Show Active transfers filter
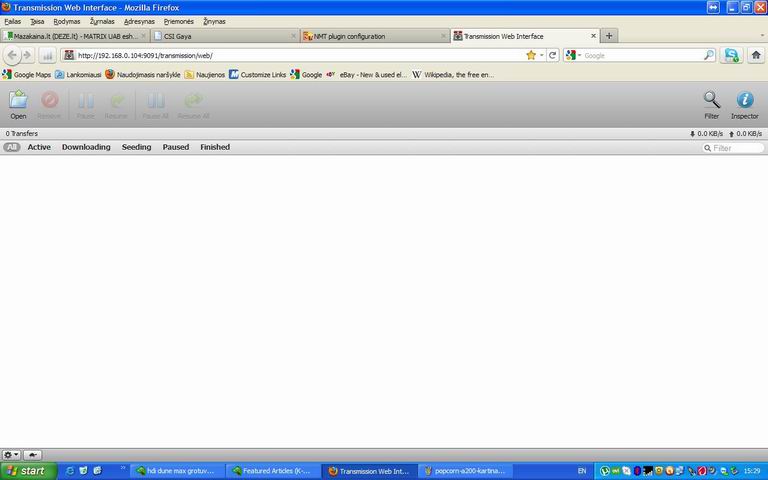This screenshot has height=480, width=768. (x=39, y=147)
